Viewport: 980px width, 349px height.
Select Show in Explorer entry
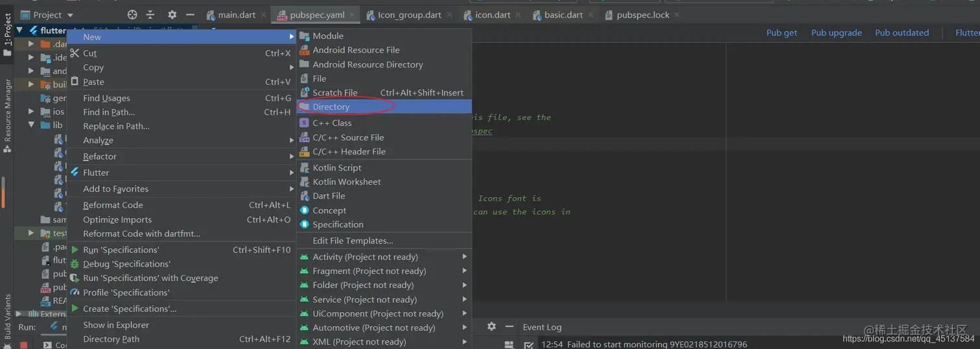(181, 325)
